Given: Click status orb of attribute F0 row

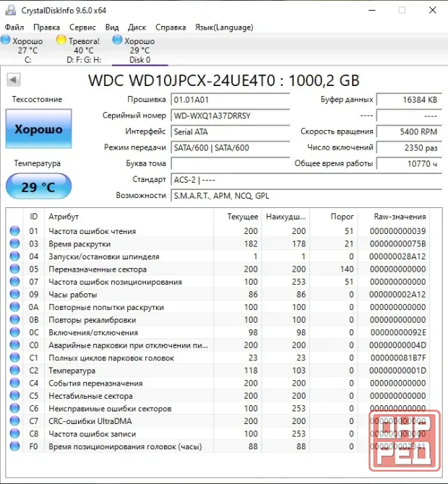Looking at the screenshot, I should point(14,446).
